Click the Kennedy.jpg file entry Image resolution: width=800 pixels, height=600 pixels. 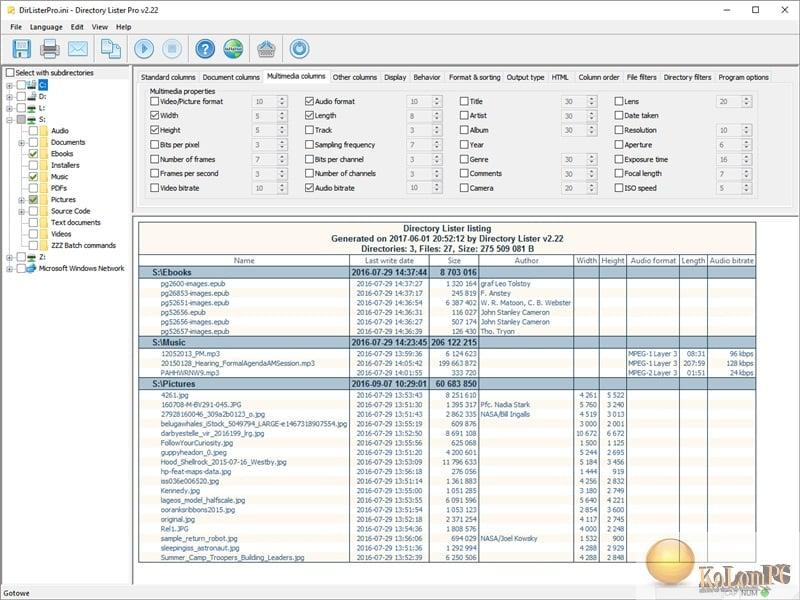coord(180,491)
